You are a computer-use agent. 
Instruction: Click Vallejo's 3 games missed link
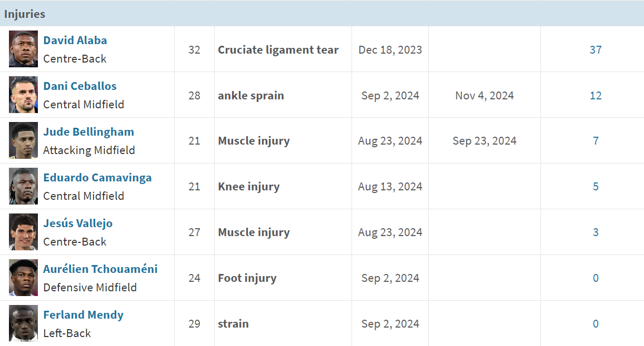596,232
